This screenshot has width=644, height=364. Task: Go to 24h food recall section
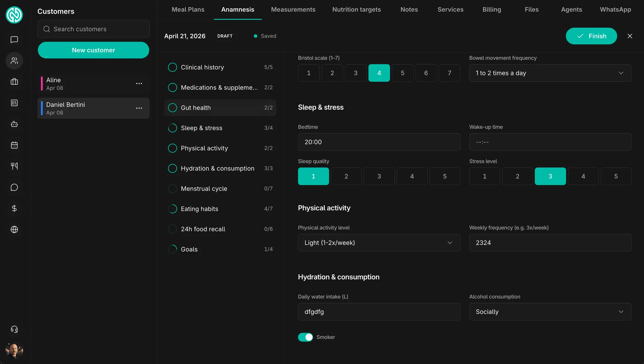(220, 229)
